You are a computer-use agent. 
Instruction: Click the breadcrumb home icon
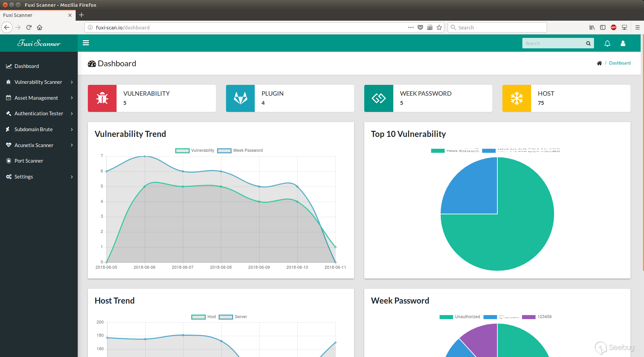(x=599, y=63)
